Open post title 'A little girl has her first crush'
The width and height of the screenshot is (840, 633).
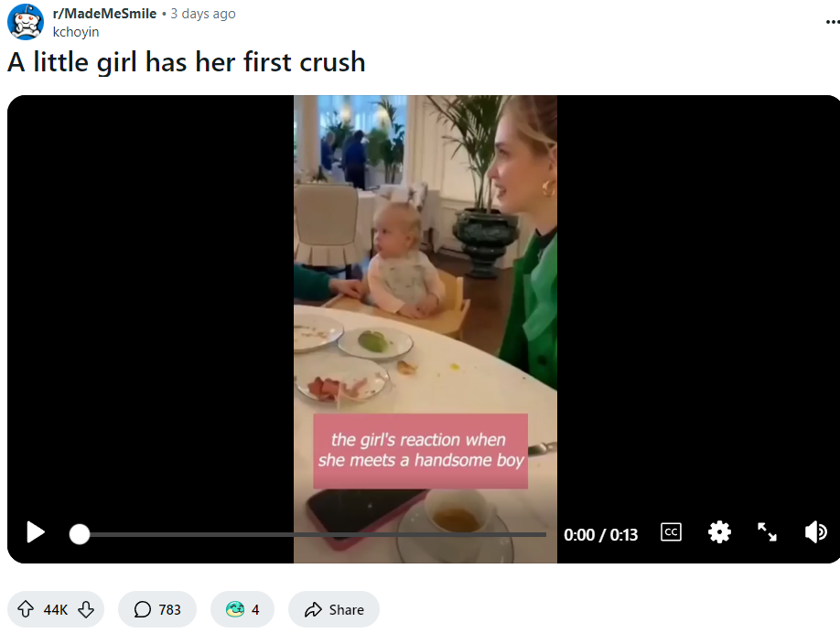pyautogui.click(x=187, y=62)
